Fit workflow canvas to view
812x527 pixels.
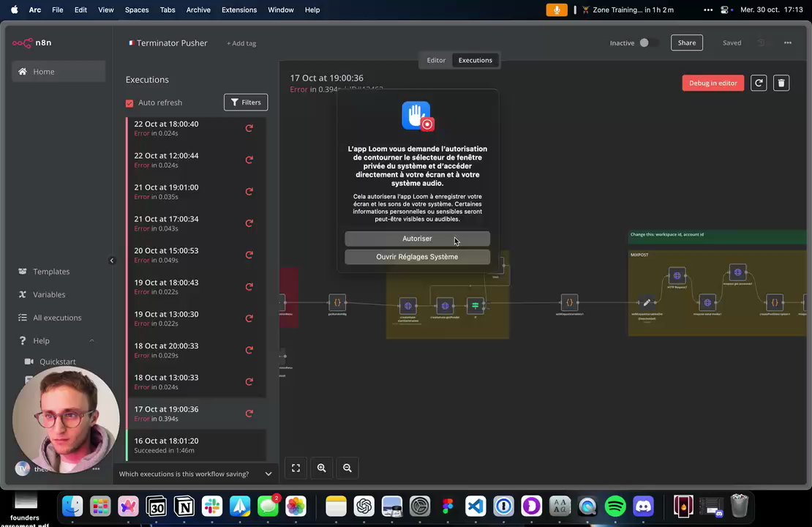tap(296, 468)
